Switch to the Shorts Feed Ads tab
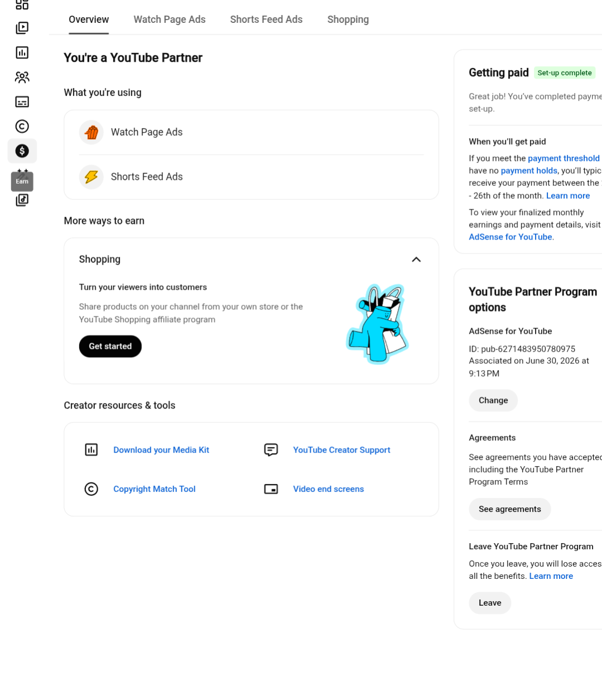602x700 pixels. click(266, 20)
